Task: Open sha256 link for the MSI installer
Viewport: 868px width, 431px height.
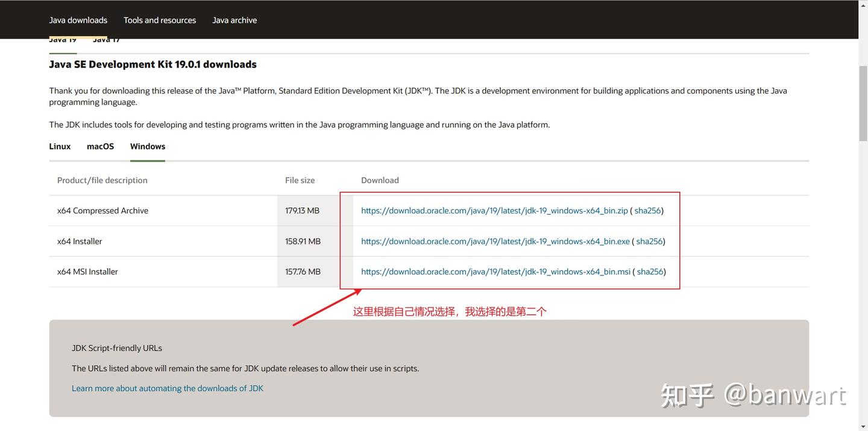Action: pos(650,272)
